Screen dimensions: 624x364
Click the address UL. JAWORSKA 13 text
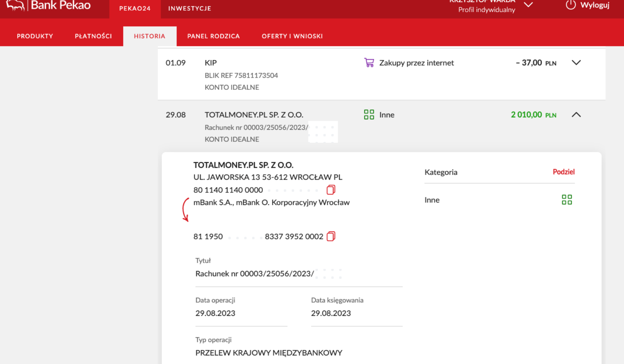point(268,177)
